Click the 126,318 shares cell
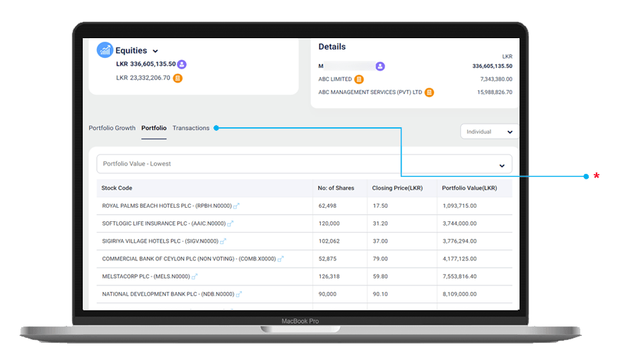622x364 pixels. point(329,276)
